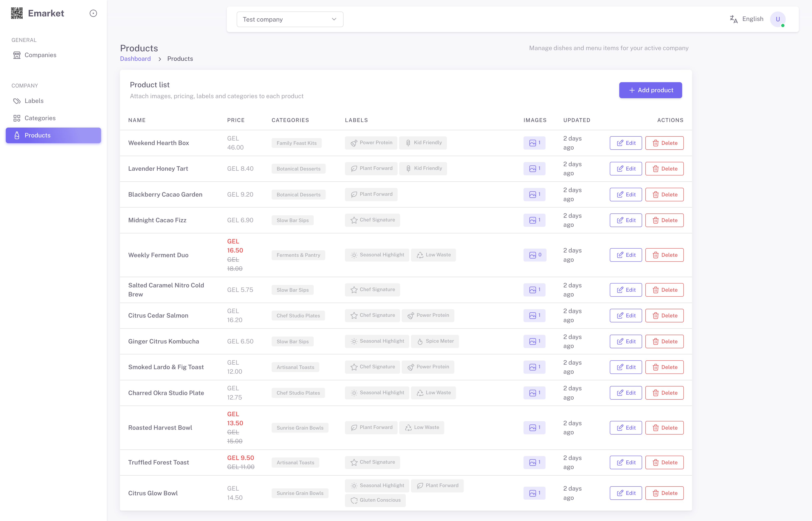
Task: Click the circle icon beside Emarket title
Action: coord(93,13)
